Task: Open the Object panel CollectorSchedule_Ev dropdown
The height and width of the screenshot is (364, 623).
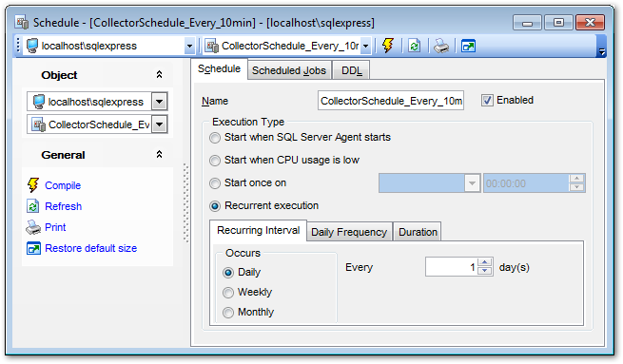Action: click(160, 125)
